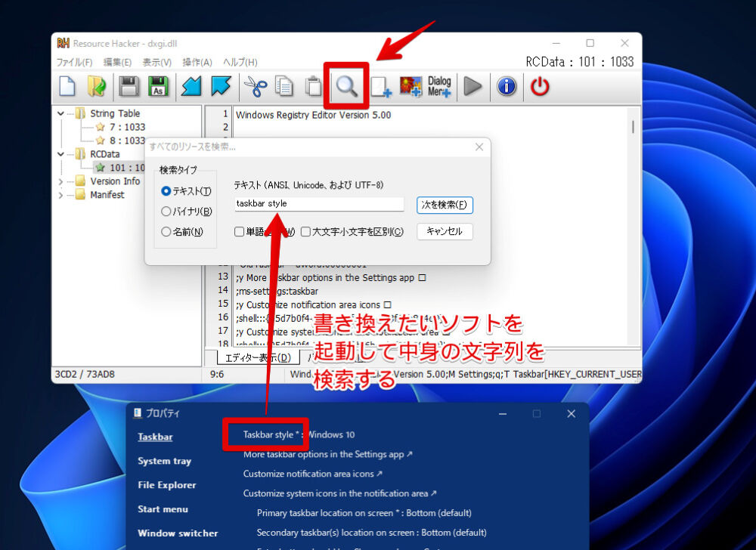
Task: Click the Save floppy disk icon
Action: (129, 87)
